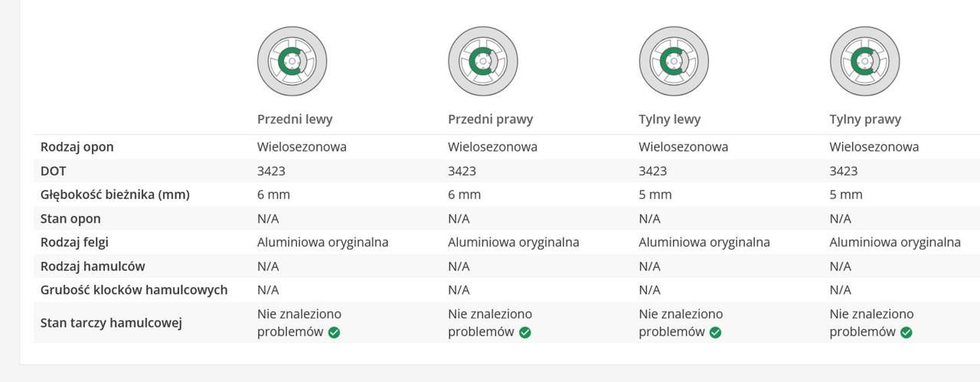Click the Rodzaj felgi row label
Image resolution: width=980 pixels, height=382 pixels.
74,242
